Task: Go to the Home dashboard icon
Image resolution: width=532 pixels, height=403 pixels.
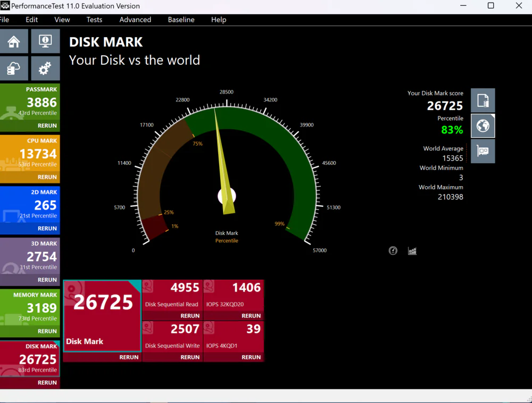Action: point(14,41)
